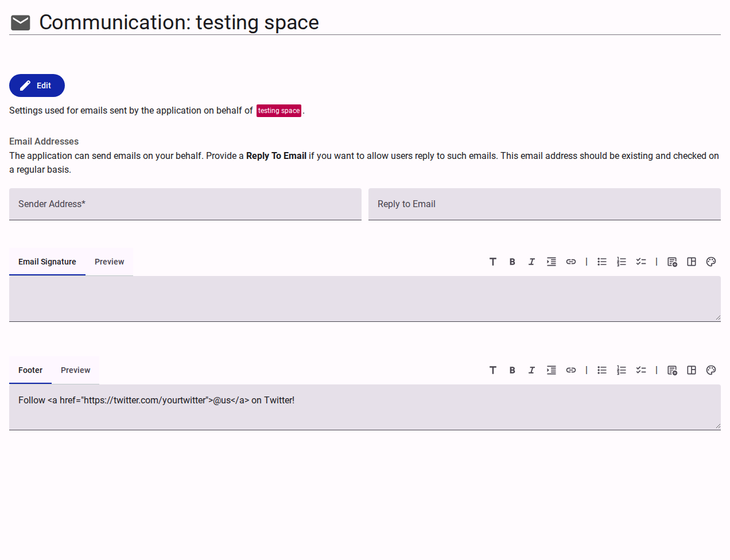Open color palette in footer toolbar
The height and width of the screenshot is (560, 730).
711,370
